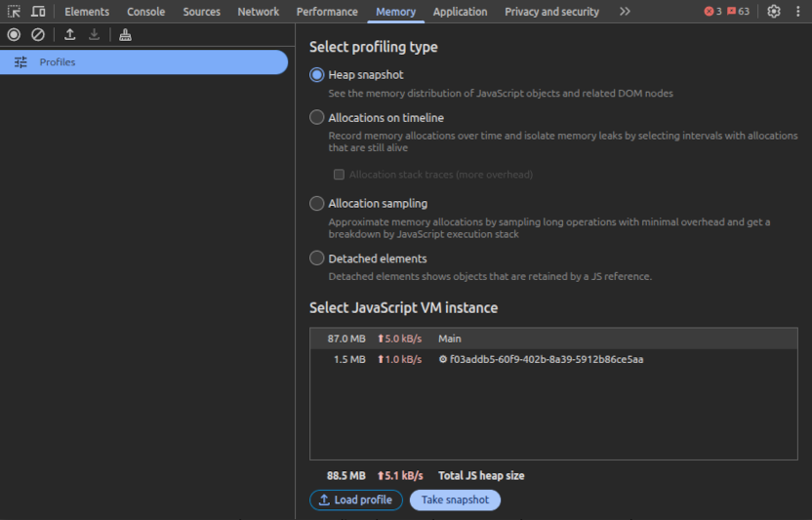This screenshot has height=520, width=812.
Task: Click the Load profile button
Action: [x=356, y=500]
